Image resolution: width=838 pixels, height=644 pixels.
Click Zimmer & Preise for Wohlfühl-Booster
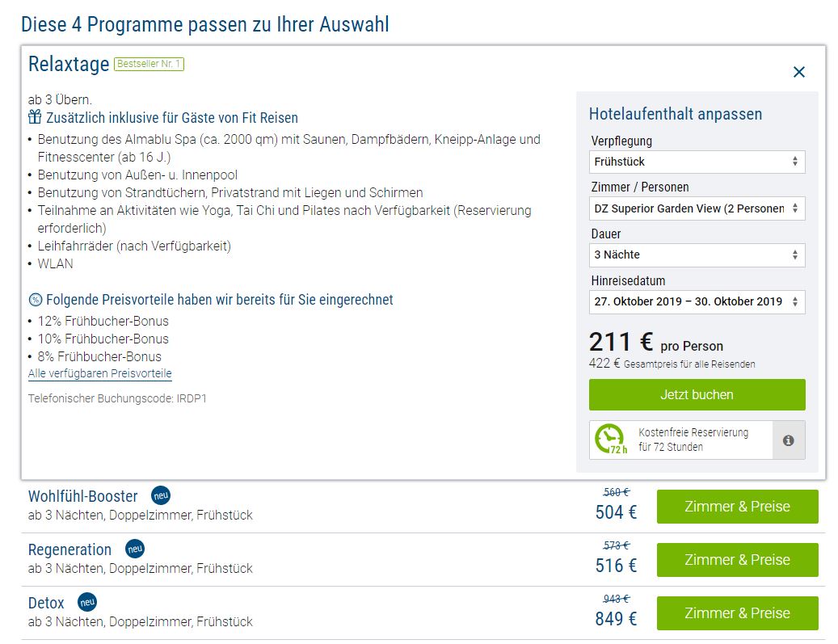pos(737,507)
